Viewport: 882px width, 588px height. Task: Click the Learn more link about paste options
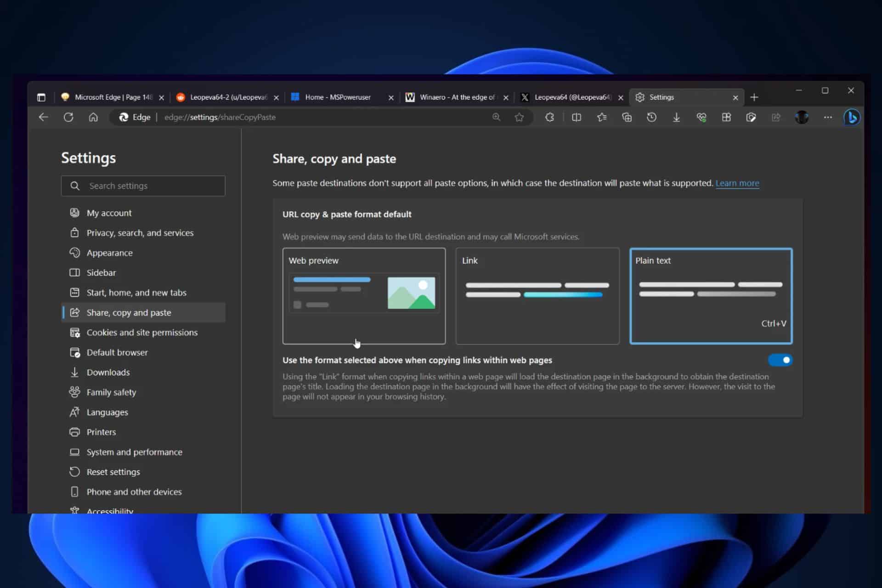tap(737, 183)
